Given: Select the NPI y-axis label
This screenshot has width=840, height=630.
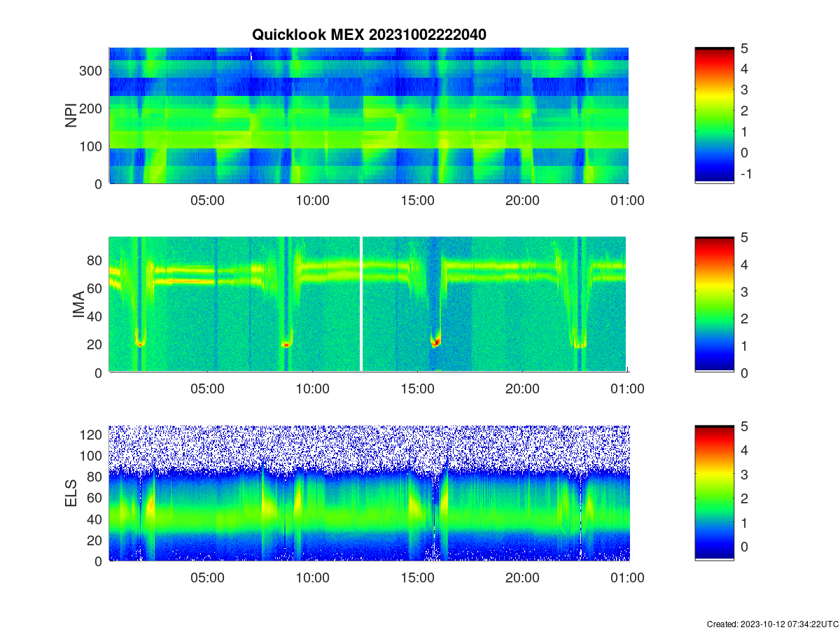Looking at the screenshot, I should [71, 115].
